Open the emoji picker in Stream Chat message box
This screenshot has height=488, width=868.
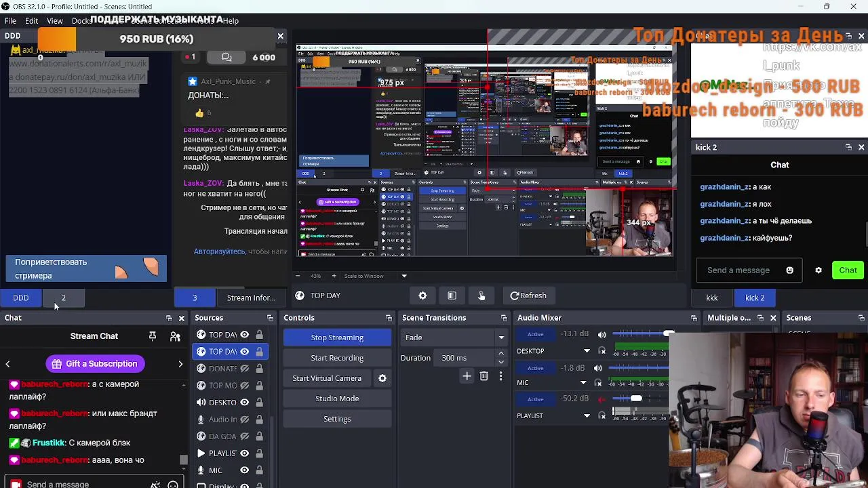point(173,485)
